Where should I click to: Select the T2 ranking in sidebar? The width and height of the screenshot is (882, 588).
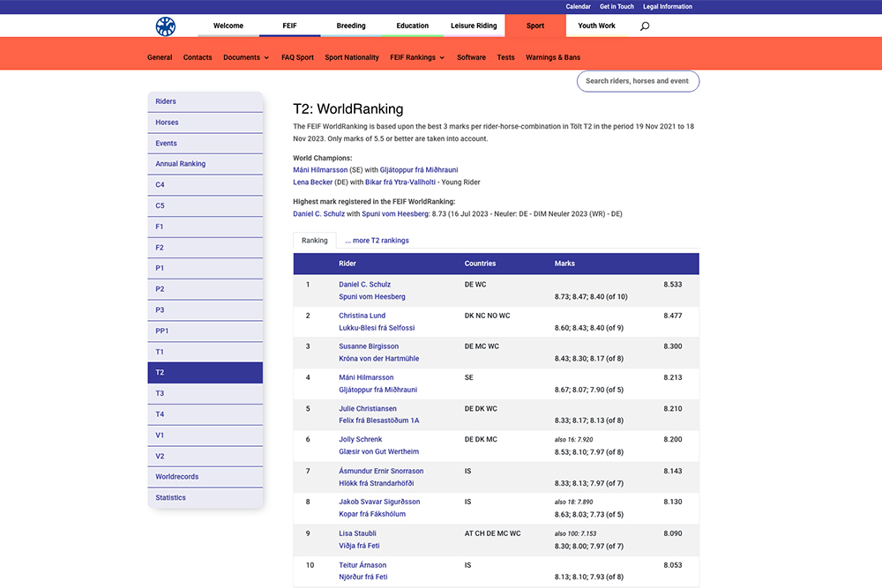coord(206,373)
